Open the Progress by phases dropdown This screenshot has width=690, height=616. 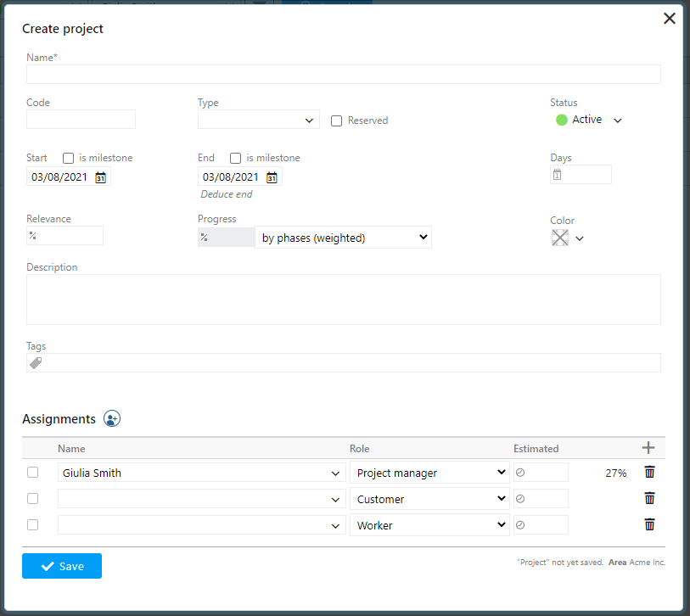pos(343,238)
